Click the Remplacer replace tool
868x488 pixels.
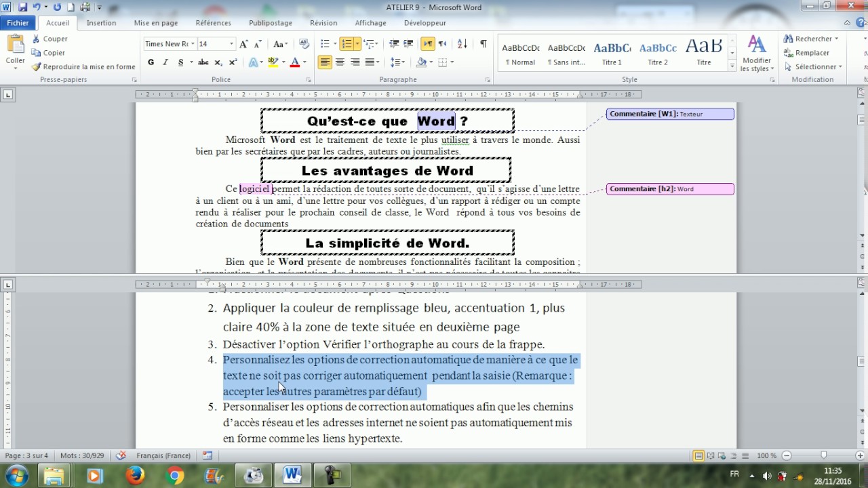(807, 53)
